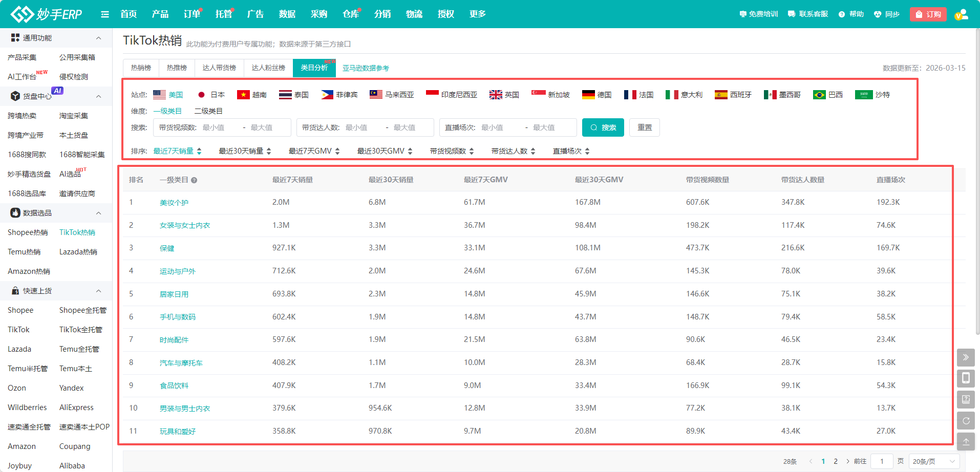Click the 妙手ERP logo
This screenshot has width=980, height=472.
47,14
